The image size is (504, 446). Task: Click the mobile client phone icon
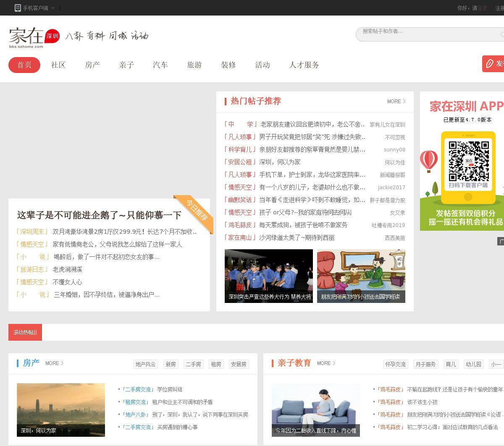tap(18, 8)
